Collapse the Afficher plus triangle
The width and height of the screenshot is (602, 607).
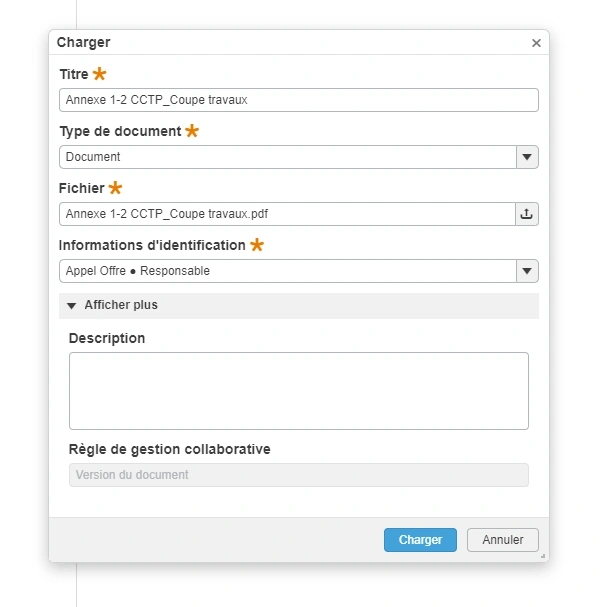pos(71,306)
